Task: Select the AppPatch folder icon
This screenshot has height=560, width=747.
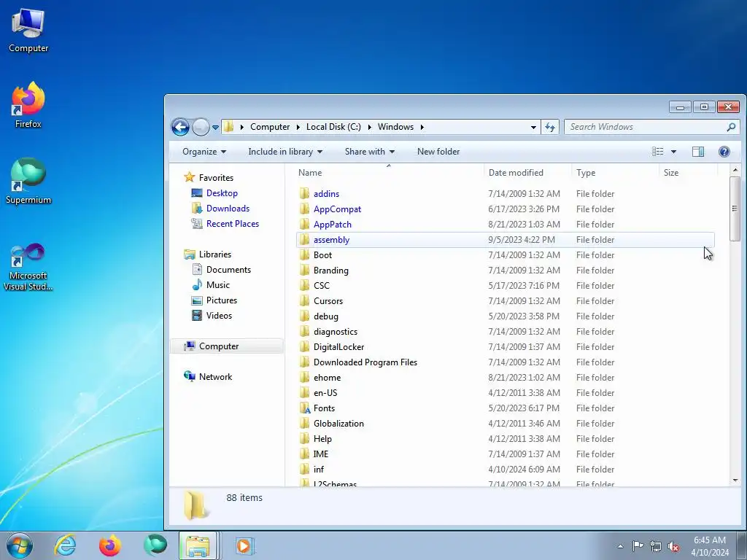Action: [304, 225]
